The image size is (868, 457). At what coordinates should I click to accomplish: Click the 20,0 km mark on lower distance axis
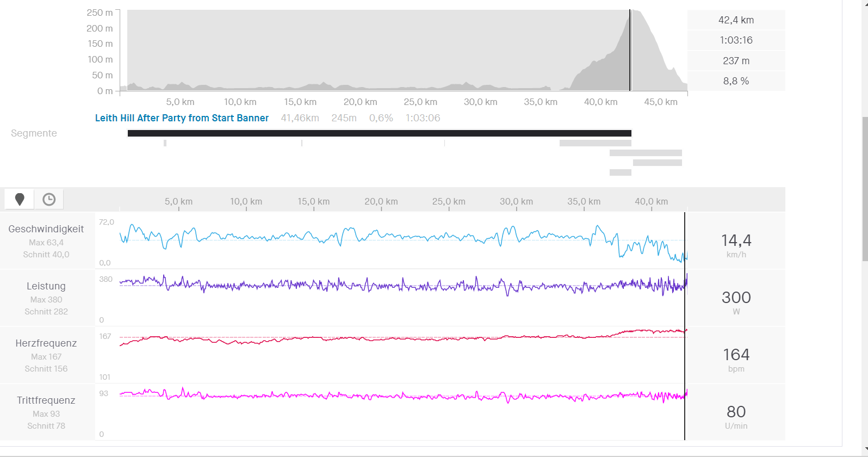click(x=381, y=202)
